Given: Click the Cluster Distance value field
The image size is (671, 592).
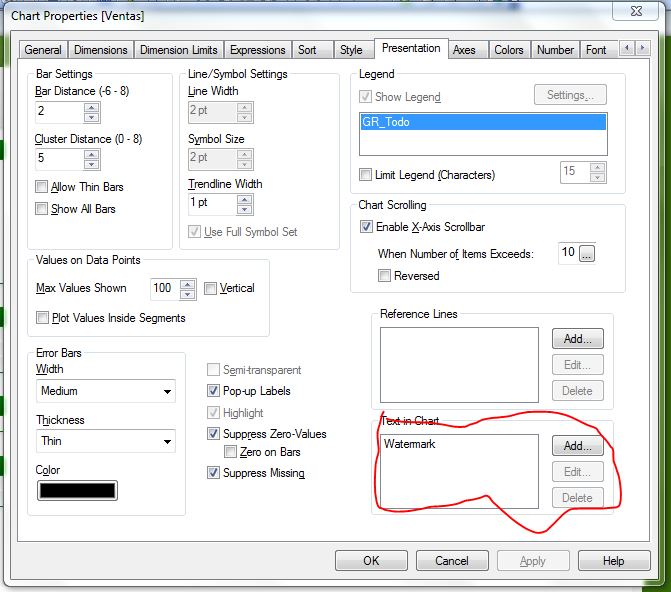Looking at the screenshot, I should [x=59, y=159].
